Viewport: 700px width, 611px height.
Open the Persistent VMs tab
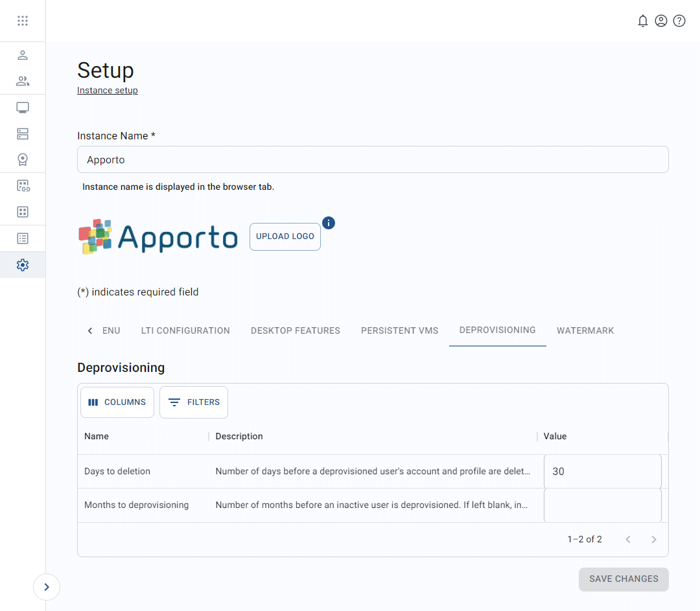coord(399,330)
